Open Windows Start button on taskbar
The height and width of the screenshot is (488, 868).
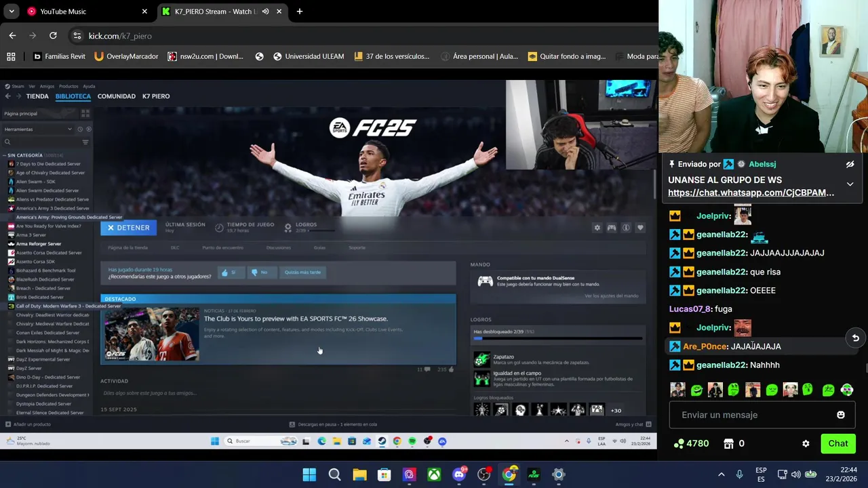(x=309, y=474)
